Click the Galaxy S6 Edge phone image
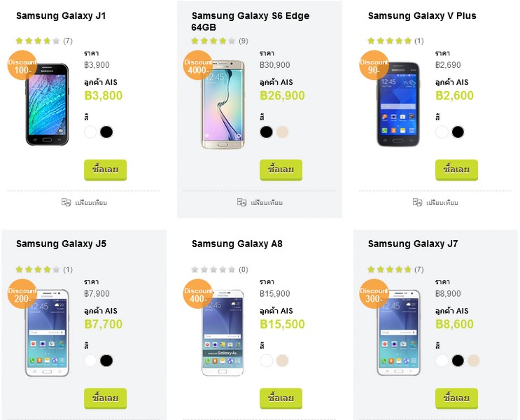 click(x=224, y=105)
